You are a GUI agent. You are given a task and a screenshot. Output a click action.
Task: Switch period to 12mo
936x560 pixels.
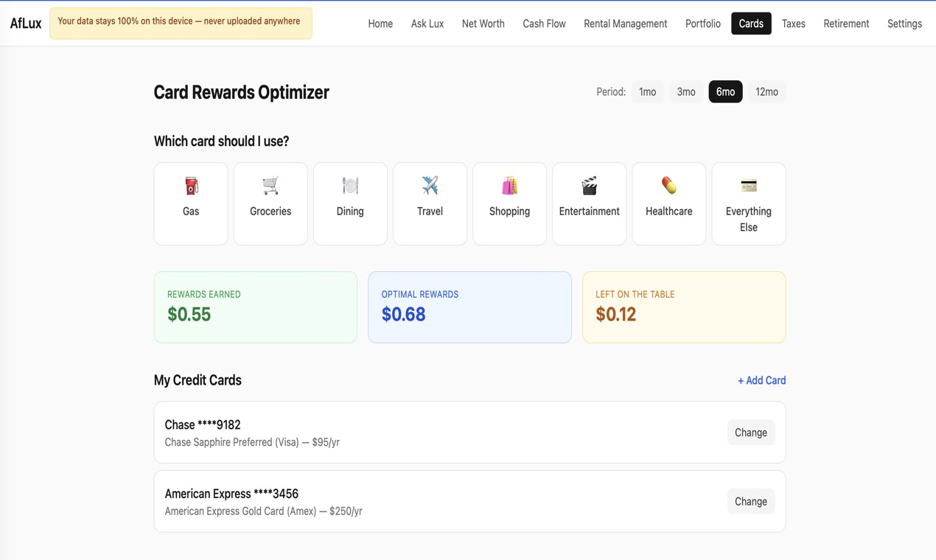tap(766, 92)
